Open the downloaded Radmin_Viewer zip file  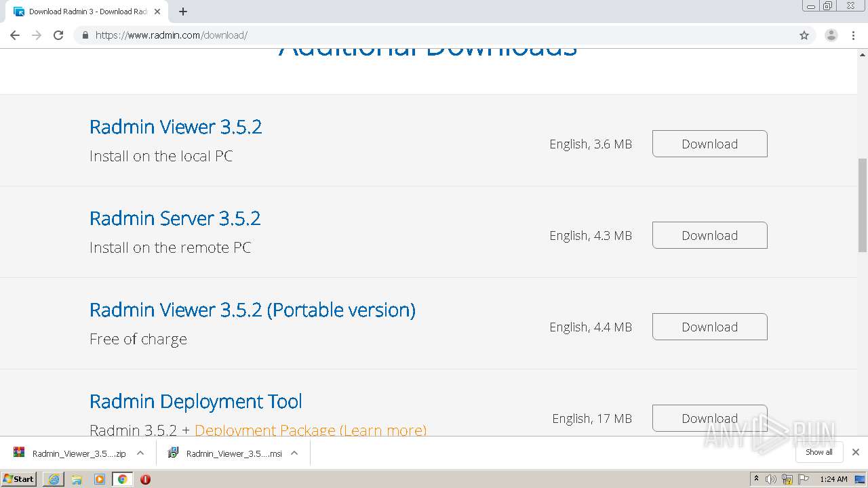pos(79,453)
